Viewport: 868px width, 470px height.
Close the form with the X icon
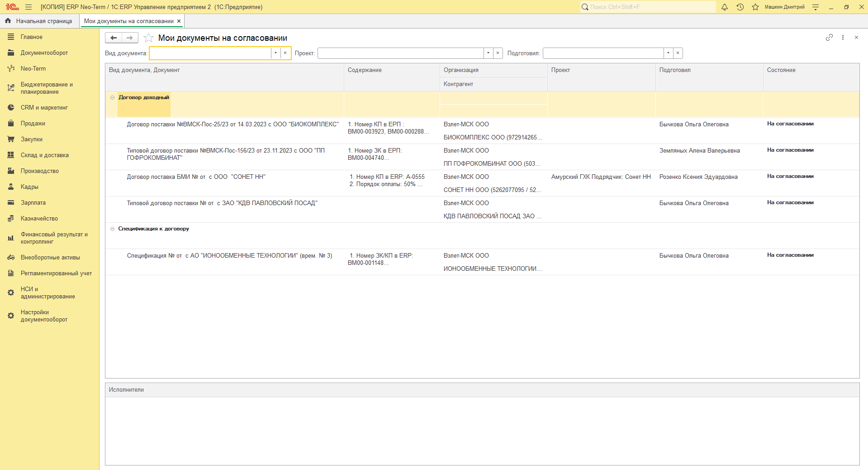[x=856, y=38]
